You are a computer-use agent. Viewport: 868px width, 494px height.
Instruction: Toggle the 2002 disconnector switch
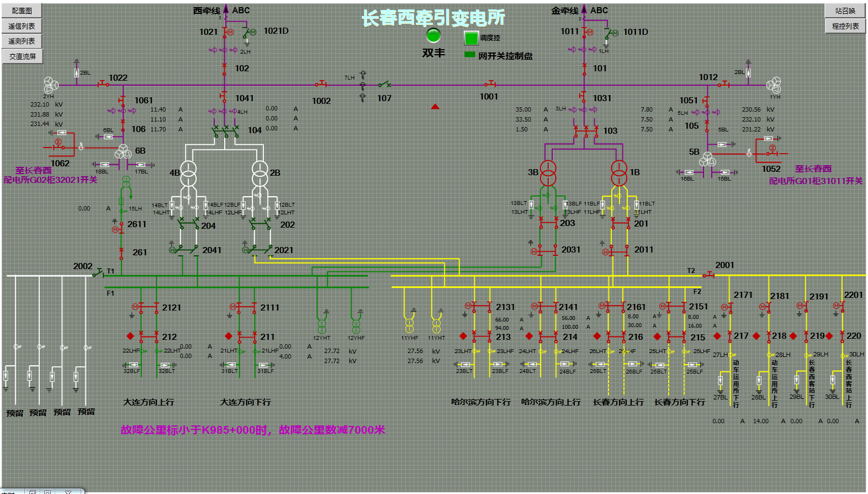tap(98, 274)
